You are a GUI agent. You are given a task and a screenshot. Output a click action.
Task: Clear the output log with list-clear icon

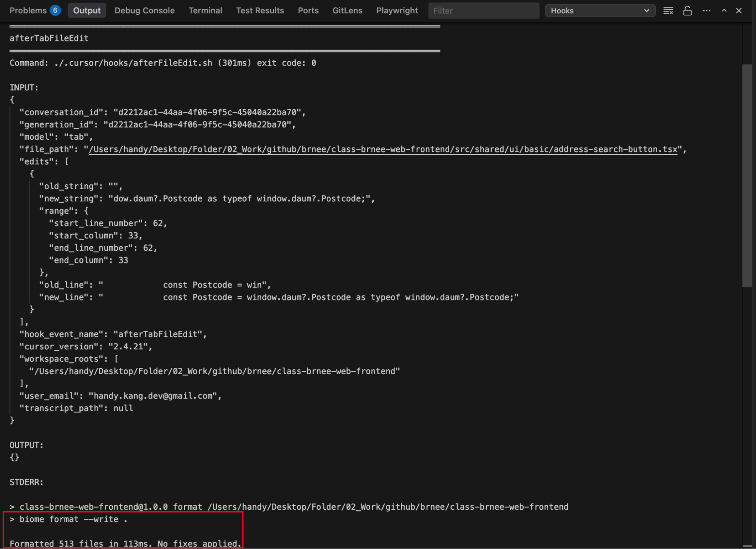pos(668,11)
